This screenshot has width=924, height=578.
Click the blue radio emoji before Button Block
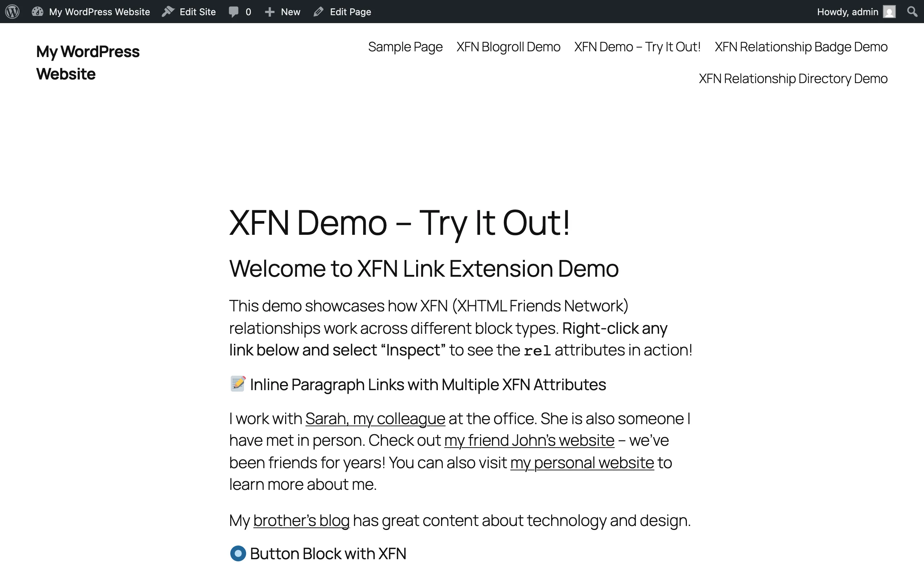point(238,553)
